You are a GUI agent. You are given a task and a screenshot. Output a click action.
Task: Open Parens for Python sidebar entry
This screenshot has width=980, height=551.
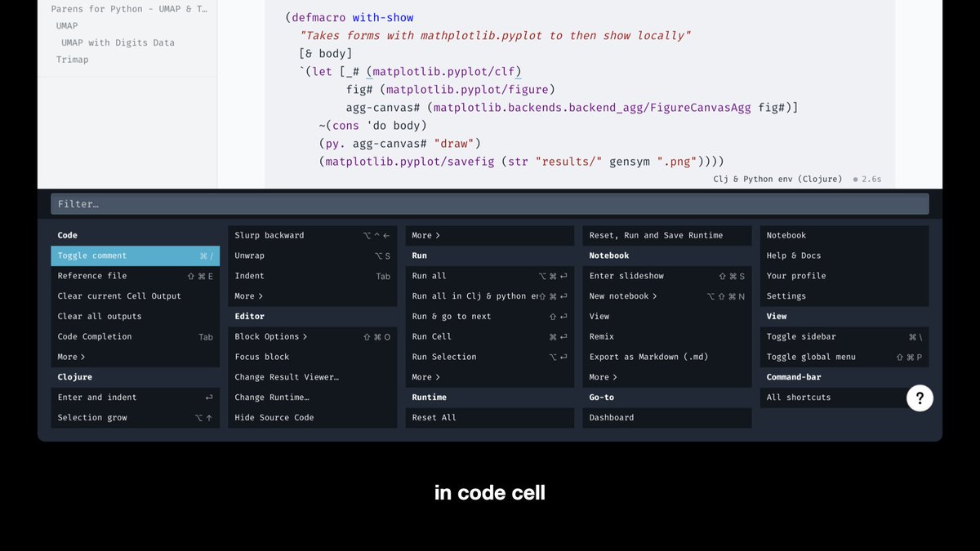(129, 9)
